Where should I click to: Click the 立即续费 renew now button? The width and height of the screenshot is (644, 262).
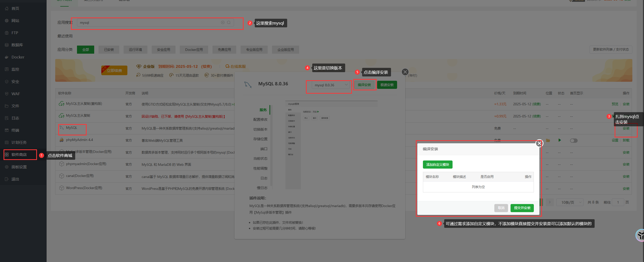(114, 70)
